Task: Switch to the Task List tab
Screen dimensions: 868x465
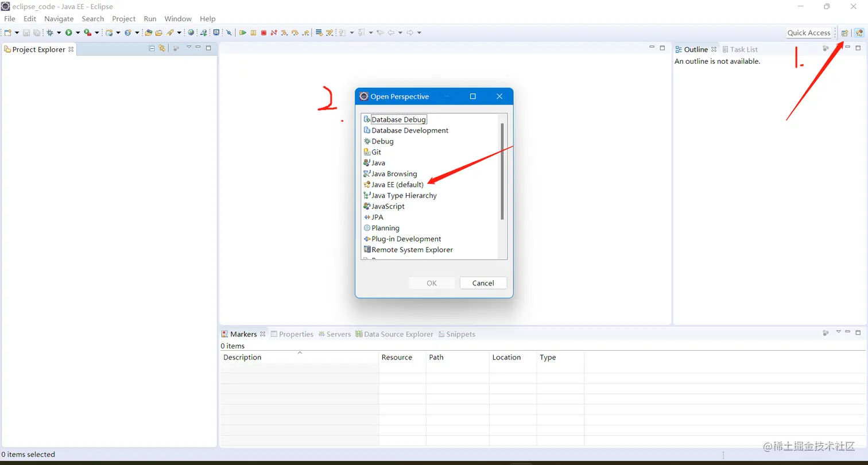Action: coord(739,49)
